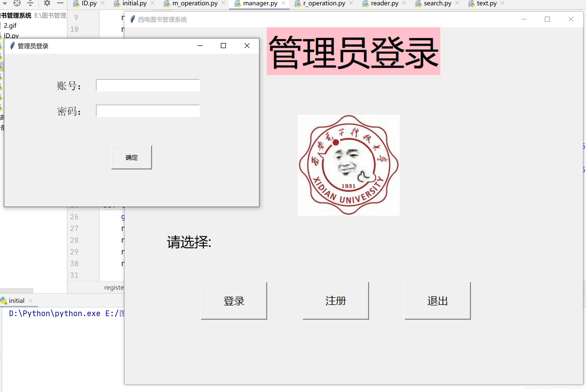The width and height of the screenshot is (586, 392).
Task: Click the locate/scroll-from-source target icon
Action: 17,3
